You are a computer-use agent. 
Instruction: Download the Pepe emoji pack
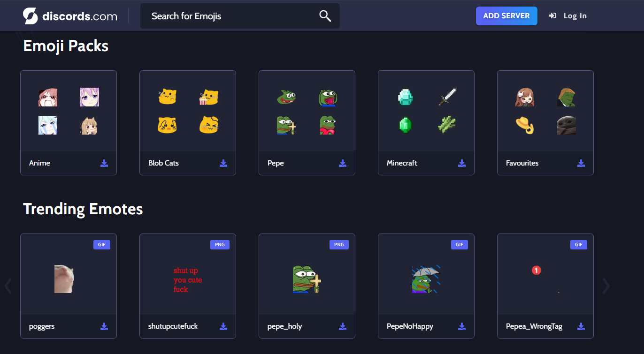click(343, 163)
